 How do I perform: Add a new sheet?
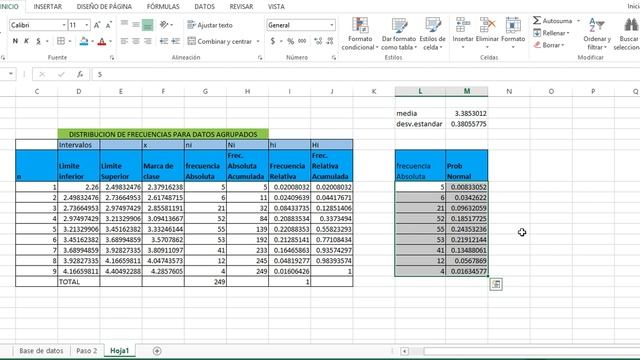pyautogui.click(x=157, y=351)
